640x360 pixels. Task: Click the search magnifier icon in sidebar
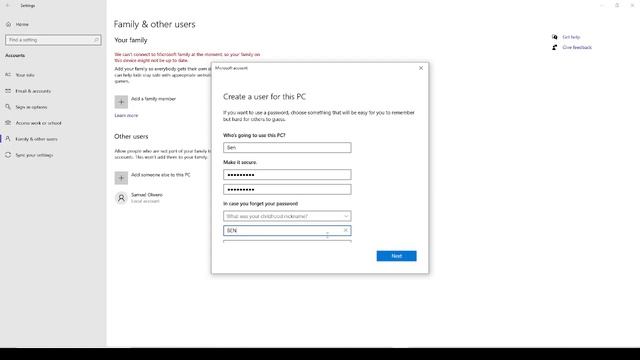(x=96, y=40)
